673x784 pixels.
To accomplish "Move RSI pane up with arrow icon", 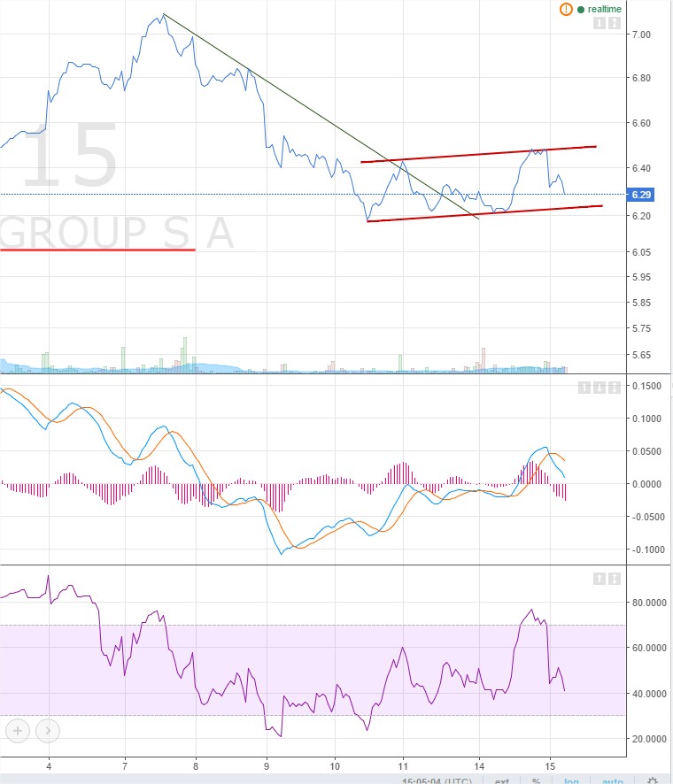I will point(600,579).
